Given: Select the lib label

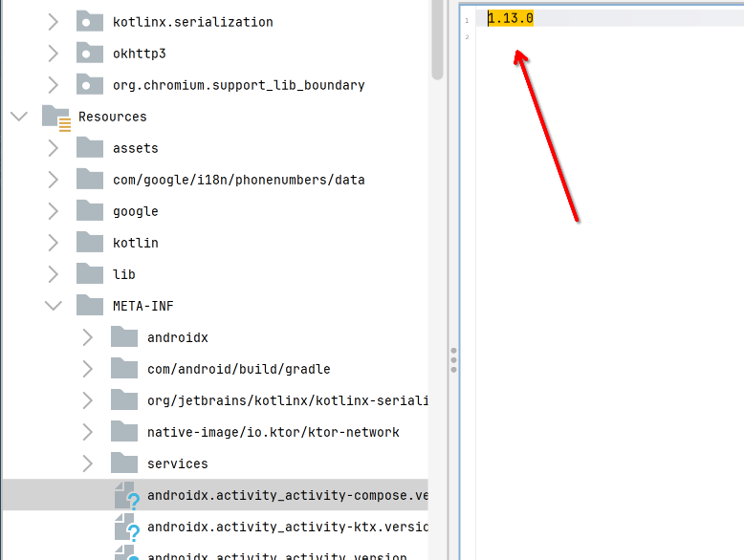Looking at the screenshot, I should click(124, 274).
